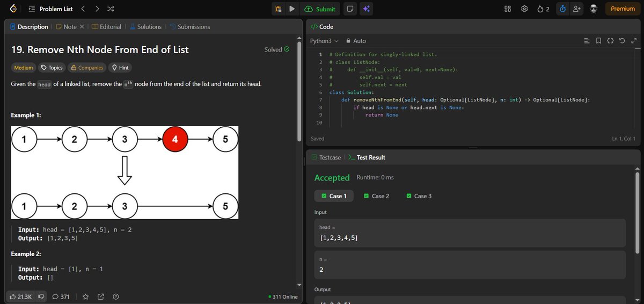This screenshot has height=304, width=644.
Task: Click the LeetCode logo icon
Action: click(13, 9)
